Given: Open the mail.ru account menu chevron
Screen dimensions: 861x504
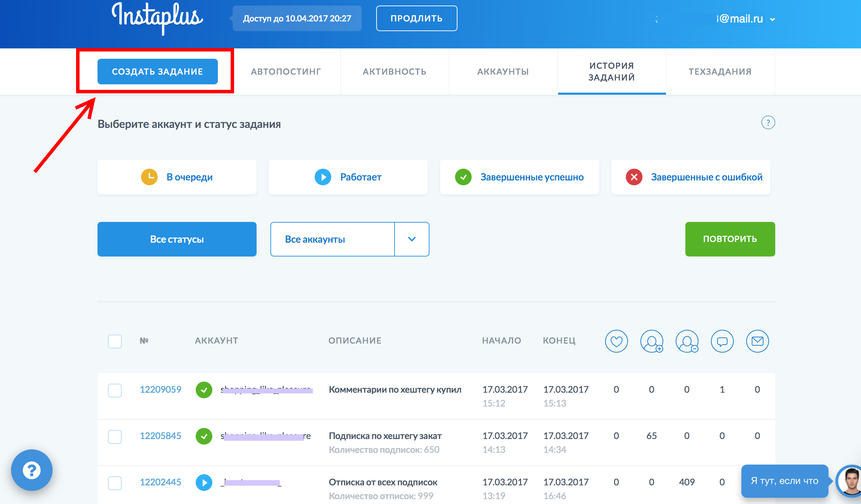Looking at the screenshot, I should point(772,19).
